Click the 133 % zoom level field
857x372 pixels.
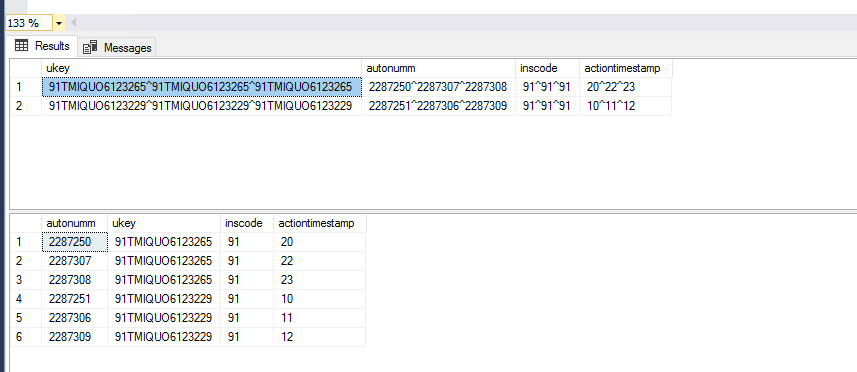[x=29, y=23]
